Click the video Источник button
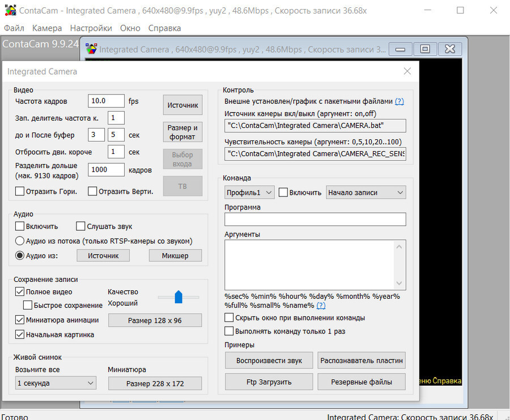Screen dimensions: 510x420 click(x=183, y=105)
